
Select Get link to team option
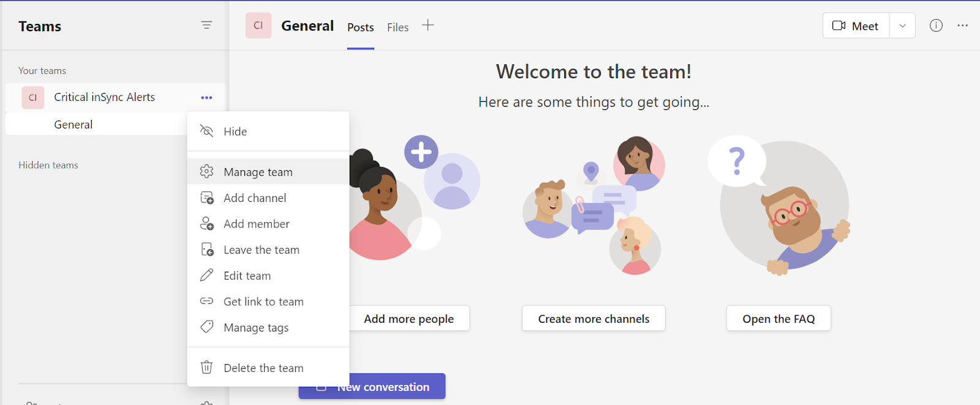268,302
